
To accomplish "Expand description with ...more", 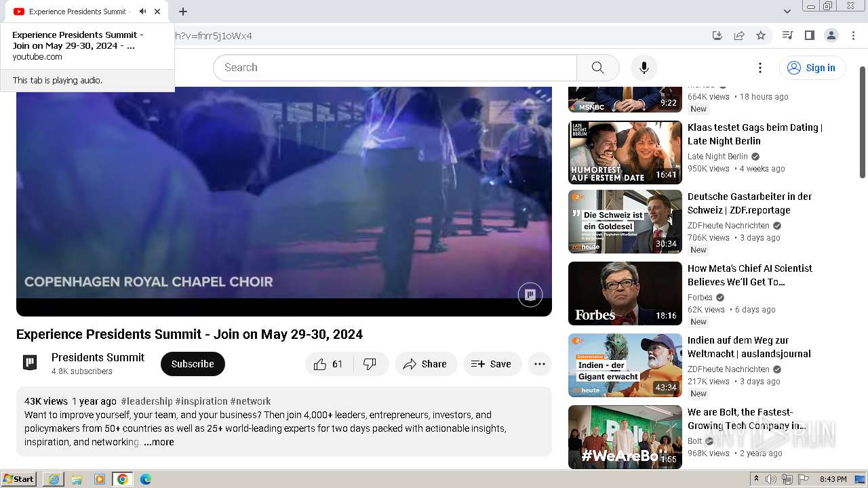I will pyautogui.click(x=159, y=442).
